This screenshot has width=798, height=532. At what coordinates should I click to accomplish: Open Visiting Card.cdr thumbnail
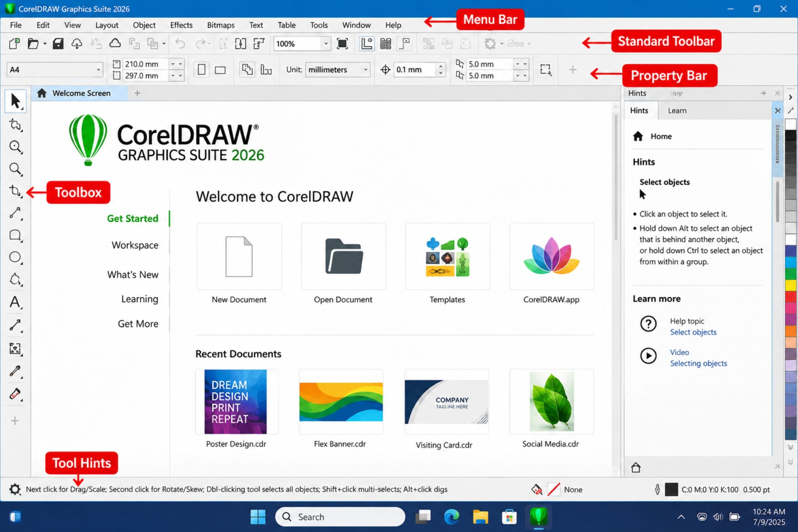coord(446,402)
